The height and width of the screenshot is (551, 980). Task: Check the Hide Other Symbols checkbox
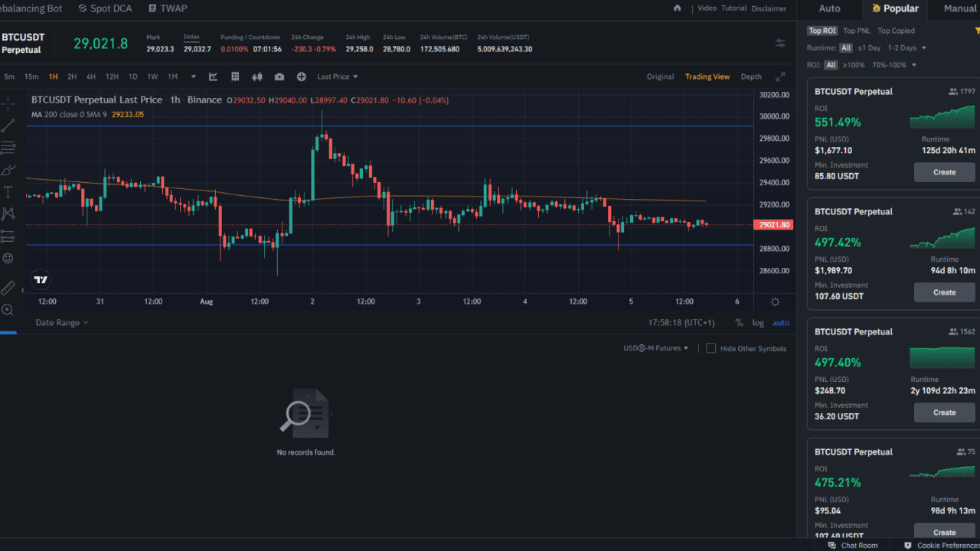(710, 348)
